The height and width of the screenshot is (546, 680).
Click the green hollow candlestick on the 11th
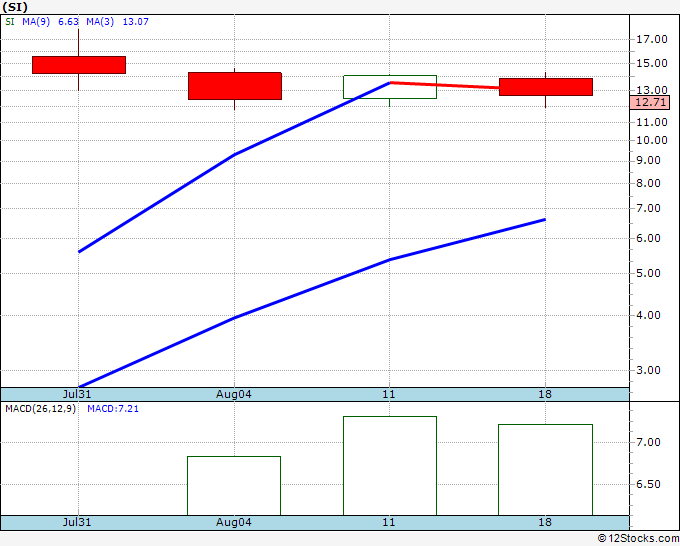390,87
